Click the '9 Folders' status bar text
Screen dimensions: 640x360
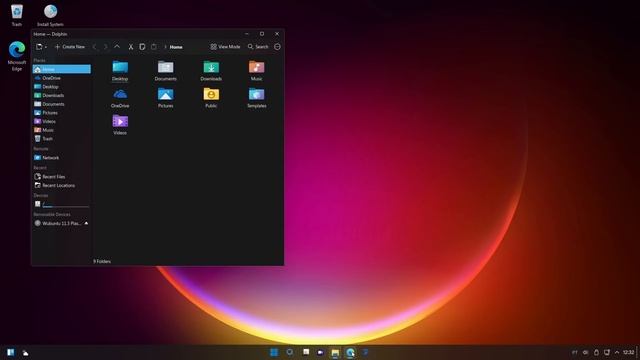tap(102, 261)
